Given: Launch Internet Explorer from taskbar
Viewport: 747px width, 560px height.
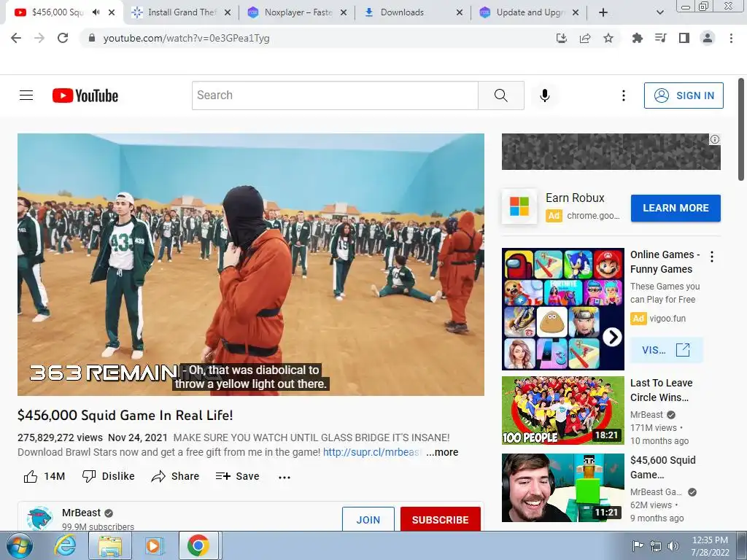Looking at the screenshot, I should [65, 545].
